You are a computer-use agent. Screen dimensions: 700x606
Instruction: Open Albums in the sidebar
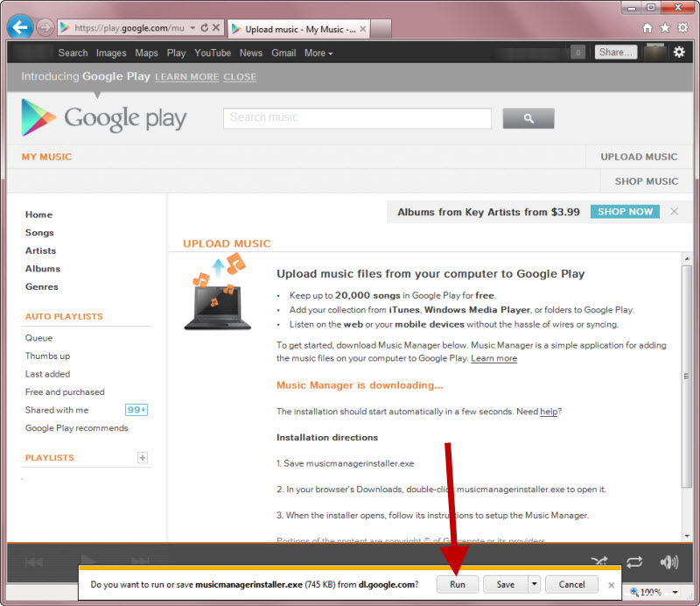(x=43, y=269)
